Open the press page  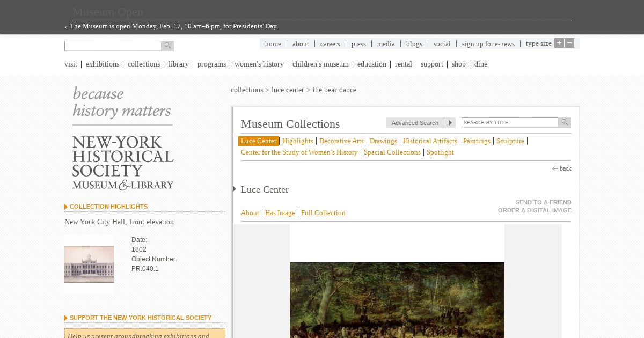click(x=358, y=44)
